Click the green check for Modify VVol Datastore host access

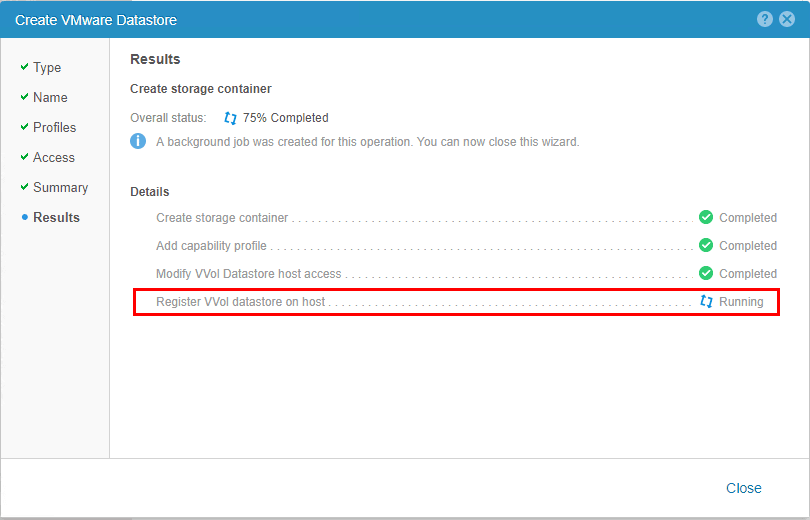click(706, 274)
